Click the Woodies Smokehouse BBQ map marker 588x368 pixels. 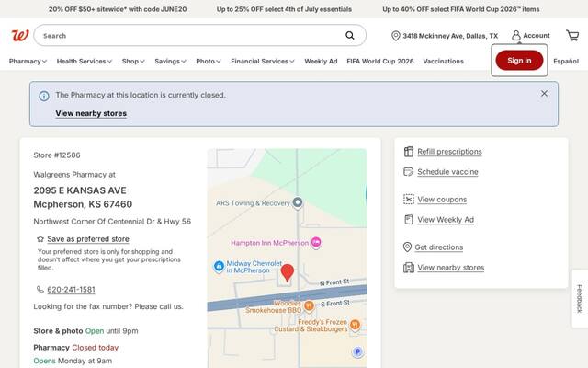(x=309, y=306)
